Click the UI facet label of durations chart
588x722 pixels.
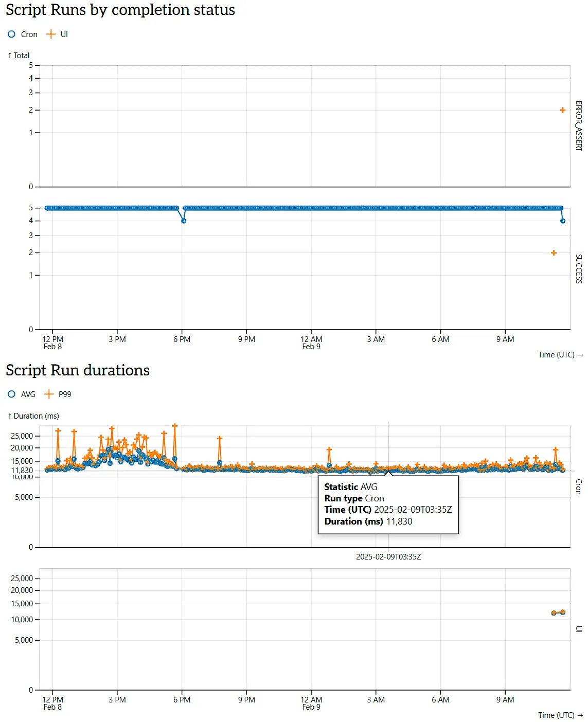click(579, 629)
